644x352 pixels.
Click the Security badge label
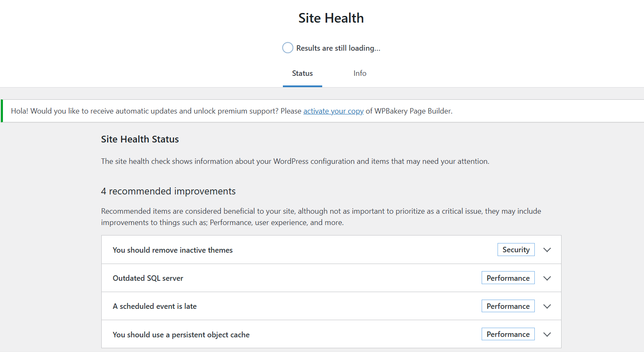click(x=516, y=250)
